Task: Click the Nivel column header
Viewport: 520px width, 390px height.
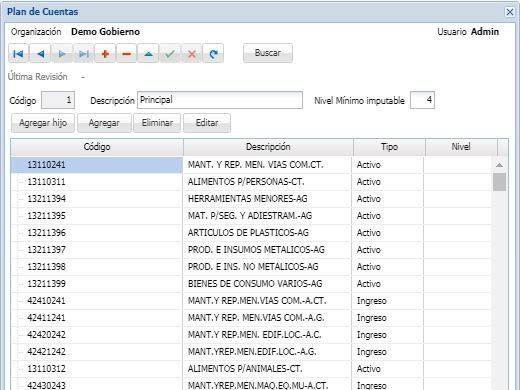Action: [461, 147]
